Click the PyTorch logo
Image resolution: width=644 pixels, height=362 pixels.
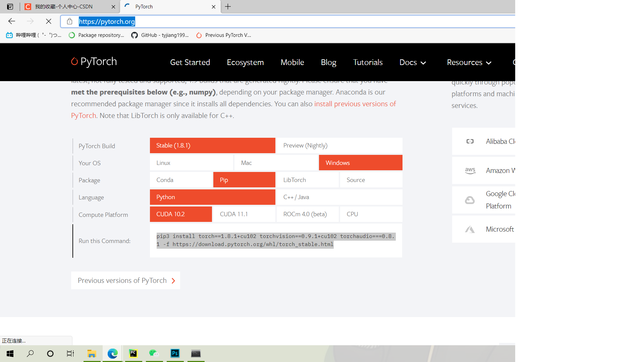94,62
